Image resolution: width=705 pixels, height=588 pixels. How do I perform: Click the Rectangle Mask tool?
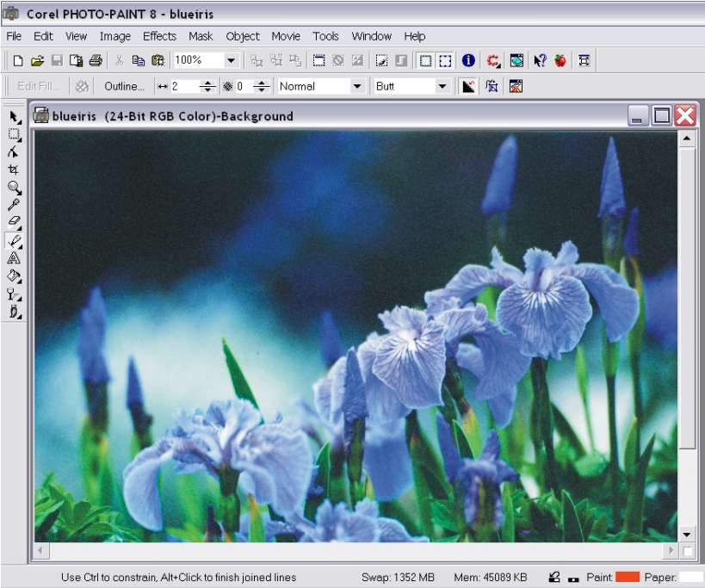14,134
